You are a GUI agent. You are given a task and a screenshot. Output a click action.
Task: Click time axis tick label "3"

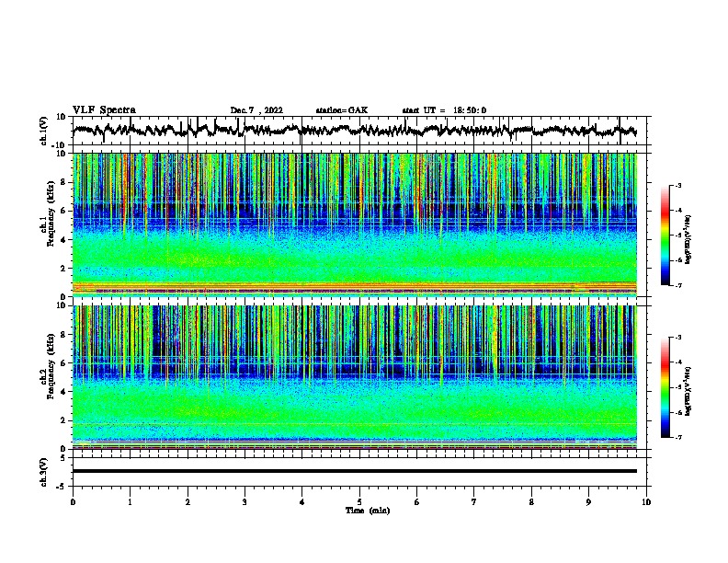(245, 502)
